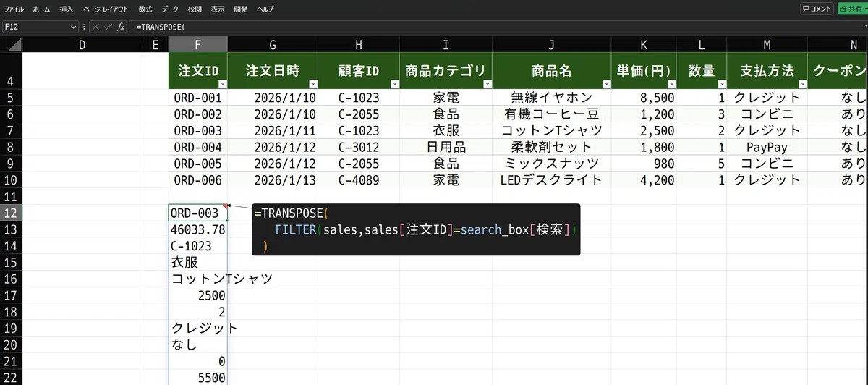868x385 pixels.
Task: Select column header F
Action: (198, 45)
